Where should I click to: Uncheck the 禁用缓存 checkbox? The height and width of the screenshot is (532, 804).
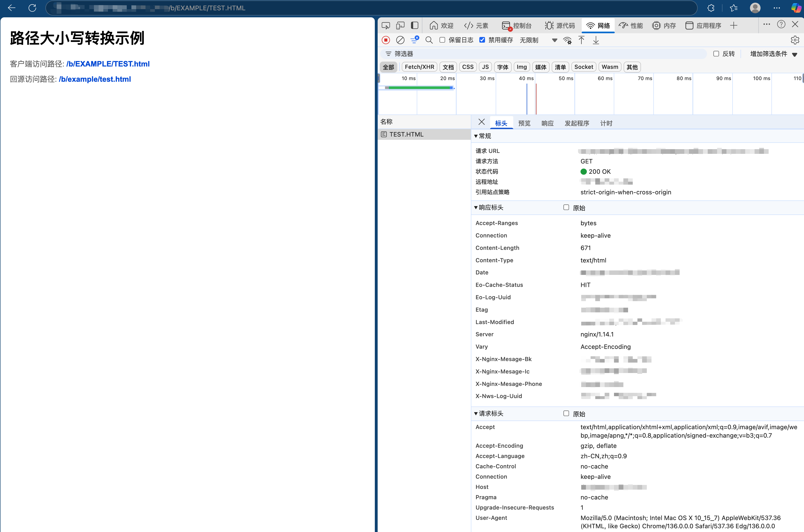click(x=482, y=40)
